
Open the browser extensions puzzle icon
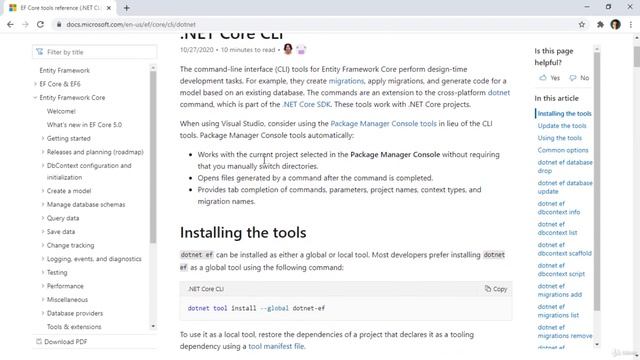(600, 24)
